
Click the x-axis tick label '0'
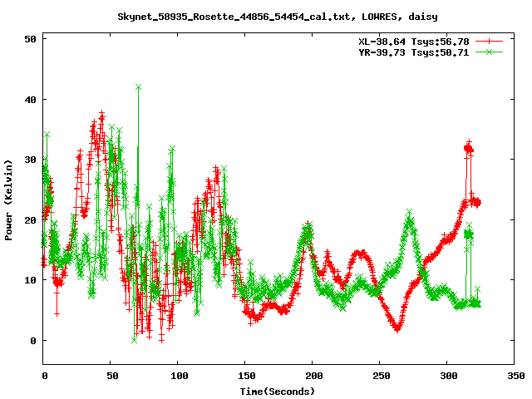[44, 376]
